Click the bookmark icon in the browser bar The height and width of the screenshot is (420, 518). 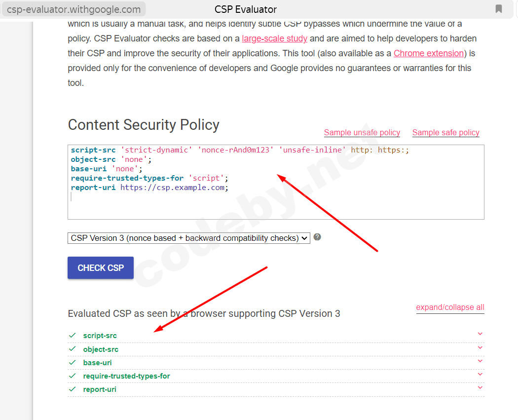(x=499, y=9)
